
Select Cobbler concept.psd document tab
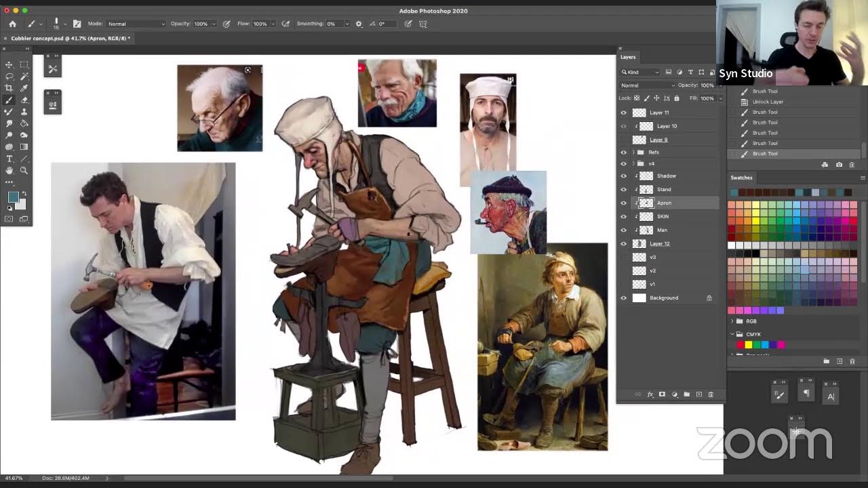(x=71, y=39)
